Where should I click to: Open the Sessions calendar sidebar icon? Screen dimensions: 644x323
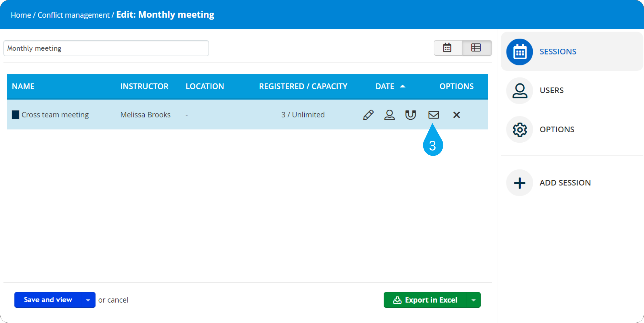[x=520, y=52]
